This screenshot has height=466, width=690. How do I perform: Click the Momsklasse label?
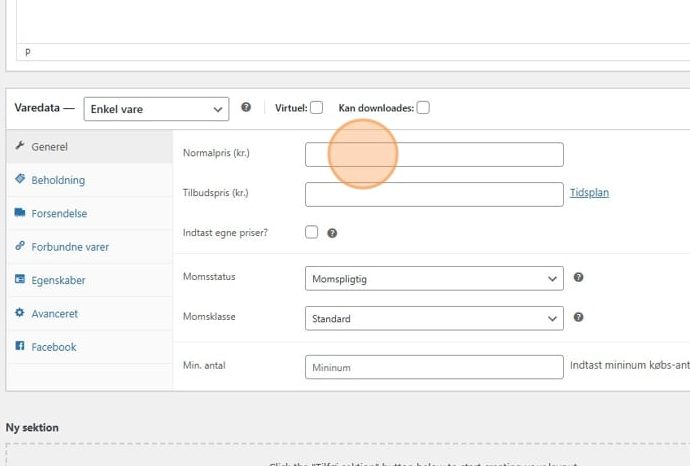tap(209, 317)
